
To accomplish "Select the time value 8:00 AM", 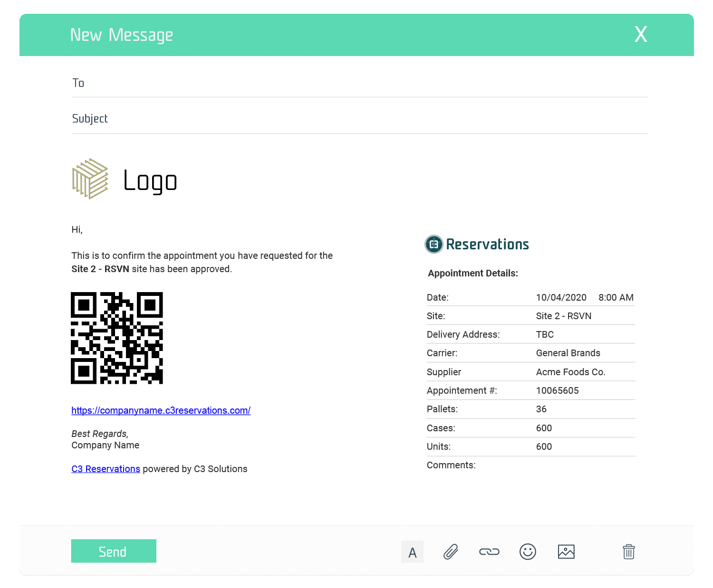I will point(616,297).
